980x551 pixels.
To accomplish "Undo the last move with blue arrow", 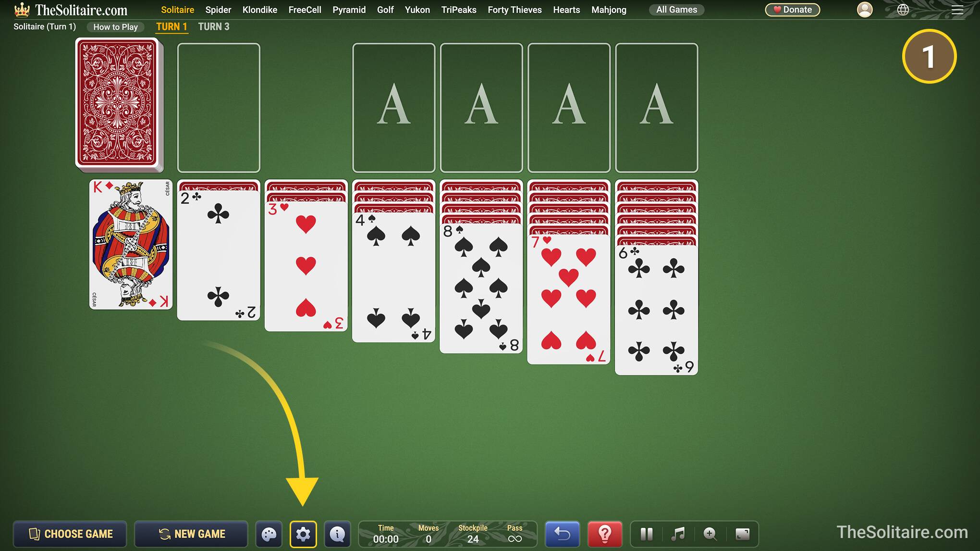I will (562, 534).
